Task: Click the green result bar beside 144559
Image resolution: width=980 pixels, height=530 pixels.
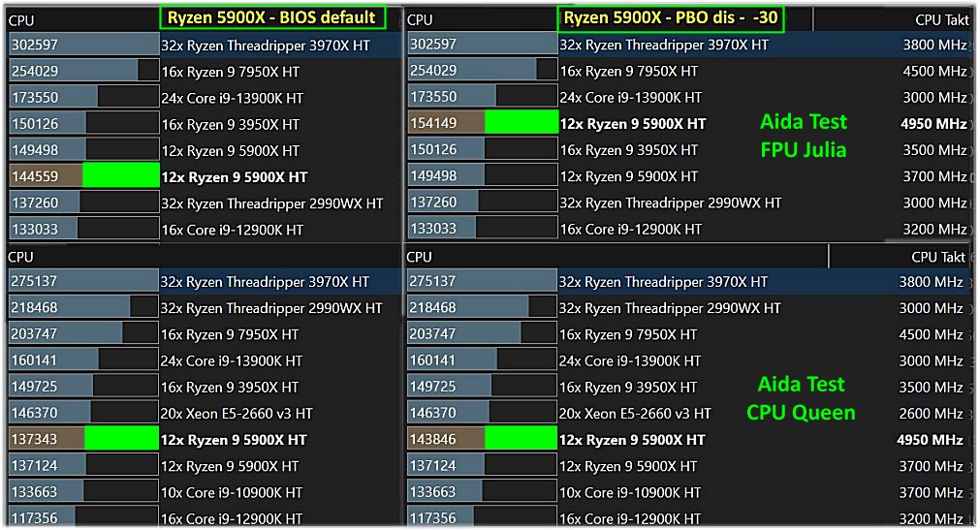Action: (x=121, y=175)
